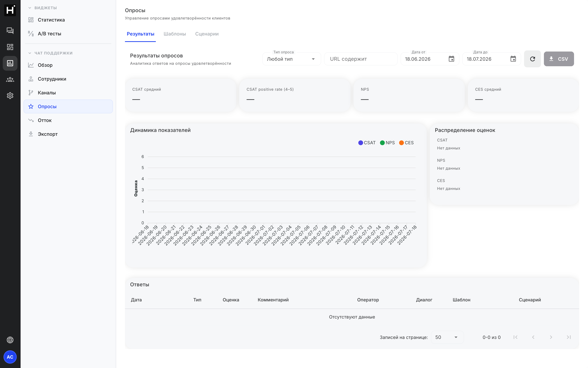Click the URL содержит input field
The height and width of the screenshot is (368, 588).
pyautogui.click(x=361, y=59)
